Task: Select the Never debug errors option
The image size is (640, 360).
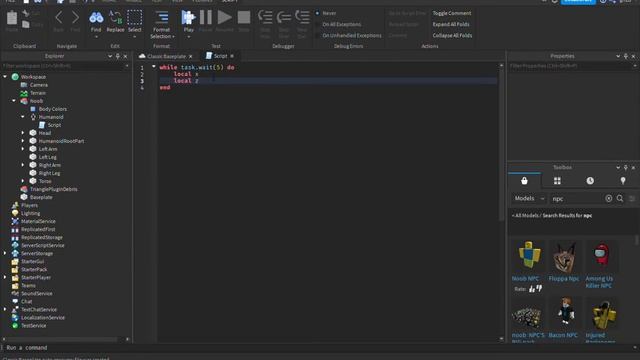Action: pos(317,13)
